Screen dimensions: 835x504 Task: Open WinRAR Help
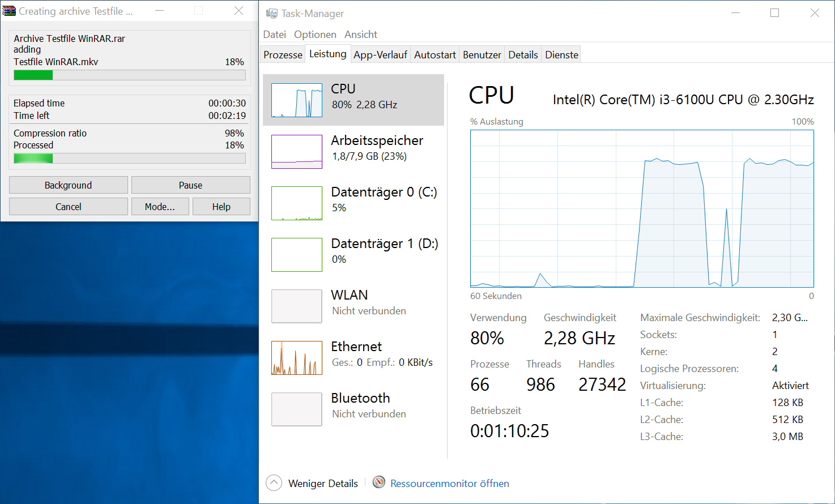point(221,207)
